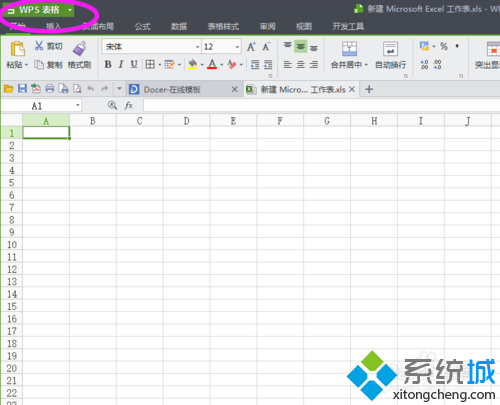Add a new document tab with plus
The width and height of the screenshot is (500, 405).
(369, 89)
